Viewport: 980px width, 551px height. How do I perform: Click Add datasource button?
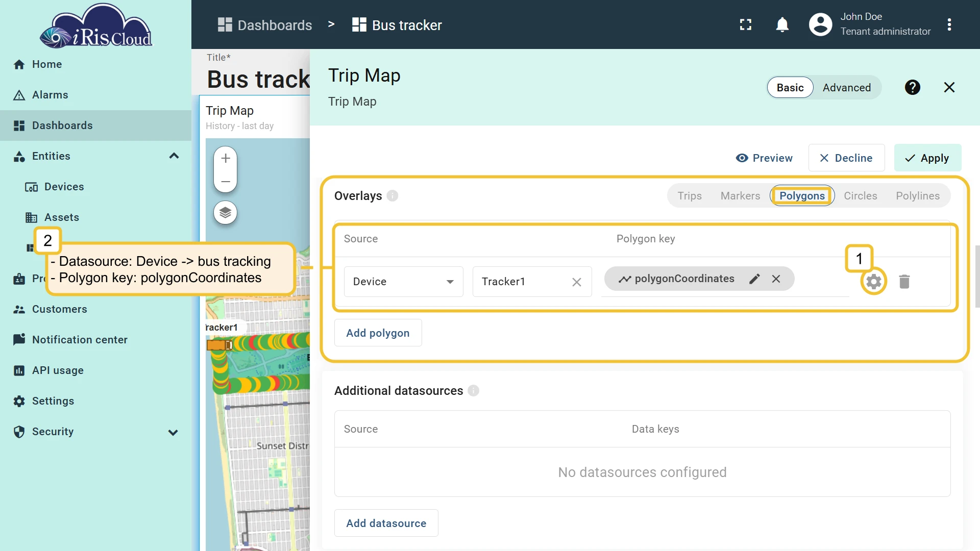pyautogui.click(x=386, y=523)
